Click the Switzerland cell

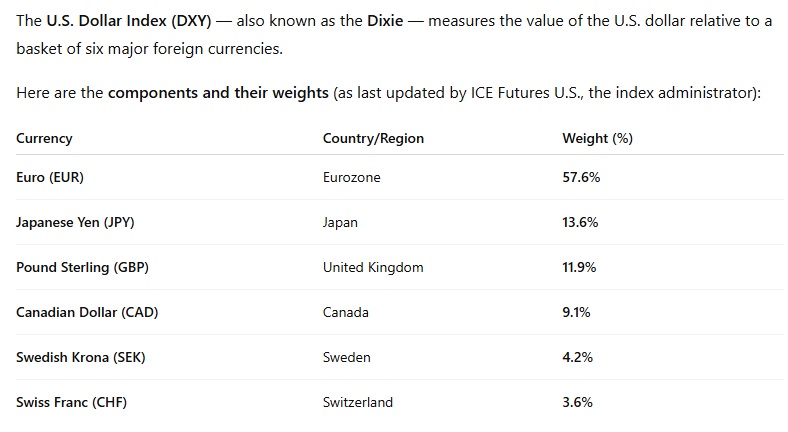point(358,402)
